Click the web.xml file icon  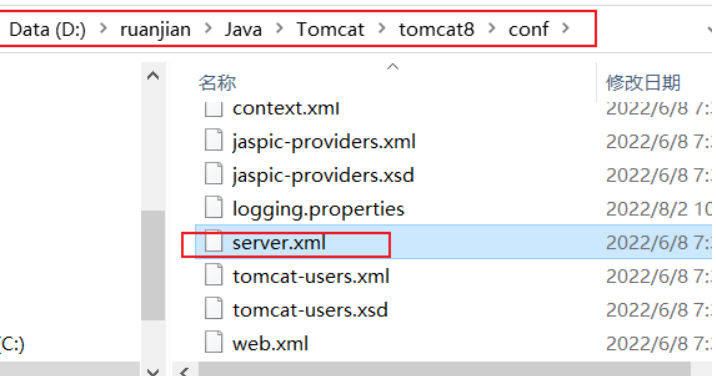[213, 343]
